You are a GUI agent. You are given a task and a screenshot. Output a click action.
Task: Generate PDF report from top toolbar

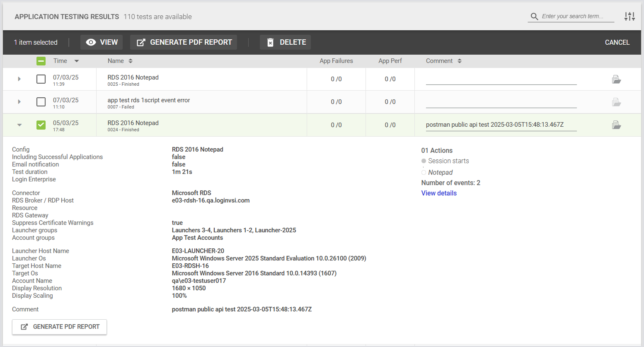tap(184, 42)
